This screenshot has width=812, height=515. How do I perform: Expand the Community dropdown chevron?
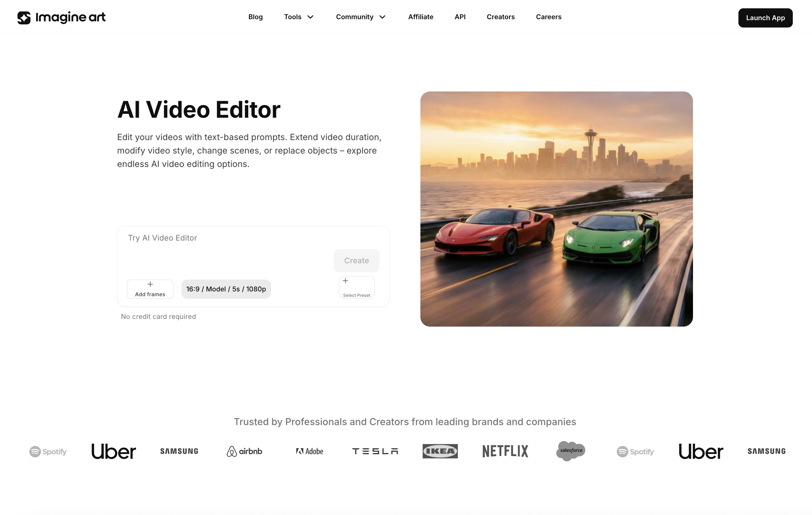pyautogui.click(x=382, y=17)
